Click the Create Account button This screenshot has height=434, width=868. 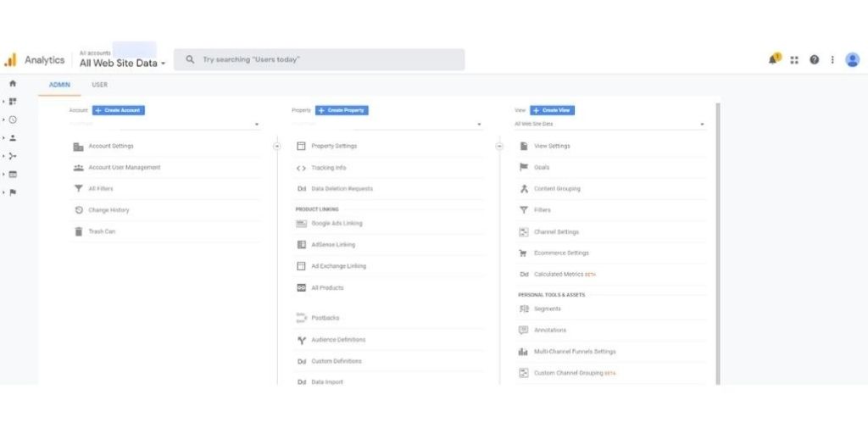click(x=119, y=111)
